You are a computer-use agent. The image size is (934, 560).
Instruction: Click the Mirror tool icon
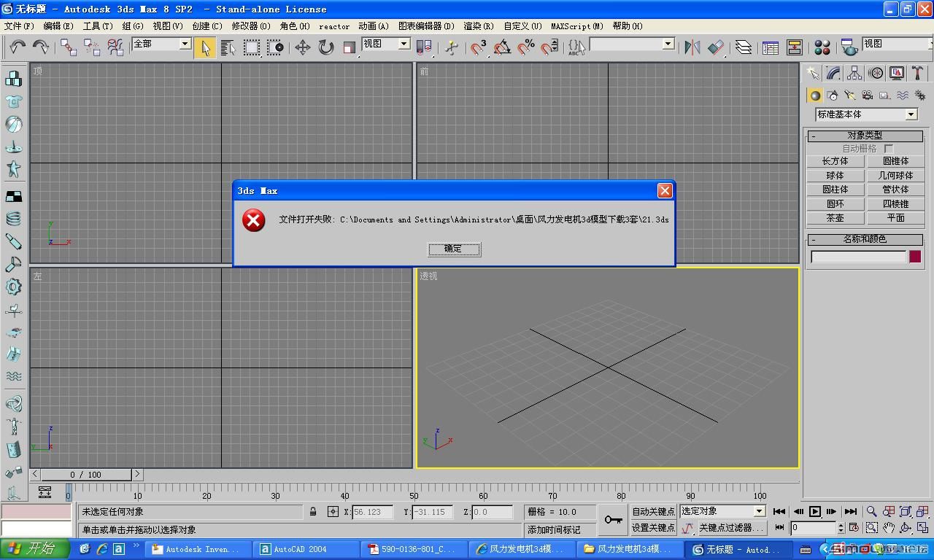click(x=692, y=47)
